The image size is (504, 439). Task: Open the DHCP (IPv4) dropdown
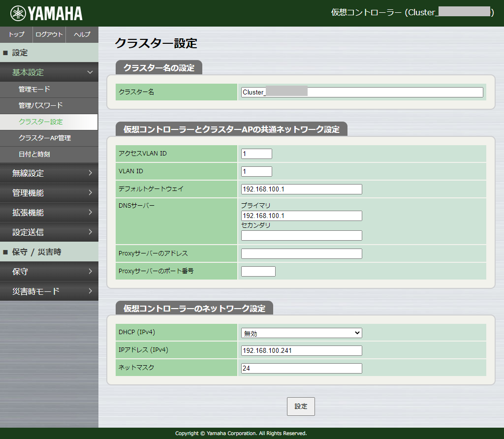pos(301,332)
